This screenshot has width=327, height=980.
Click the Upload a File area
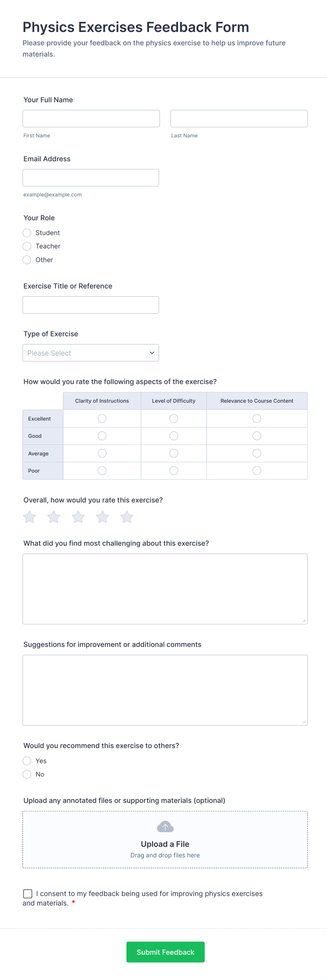165,844
